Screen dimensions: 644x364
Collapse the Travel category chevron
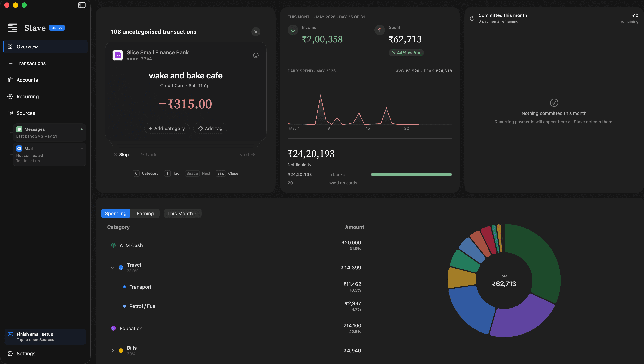point(112,268)
